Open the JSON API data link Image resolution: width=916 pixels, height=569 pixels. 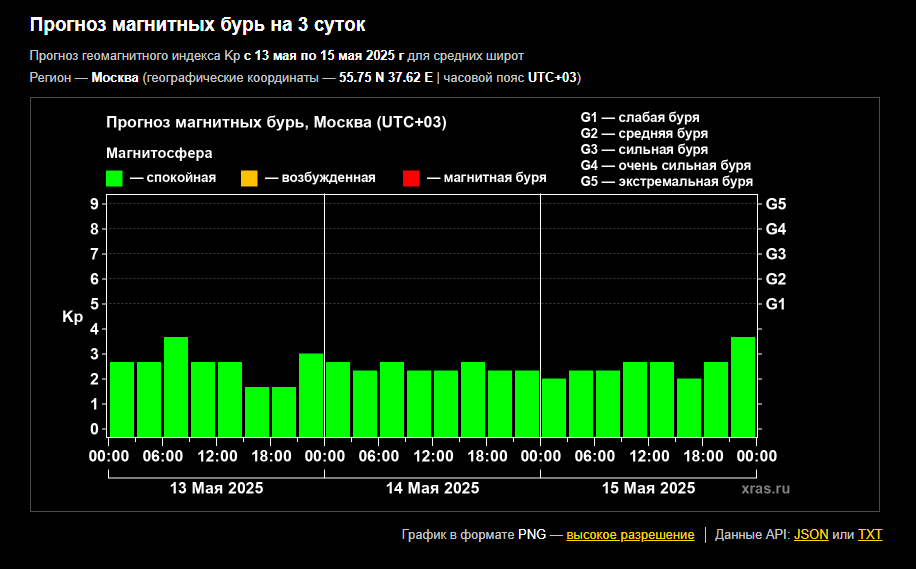[x=811, y=535]
